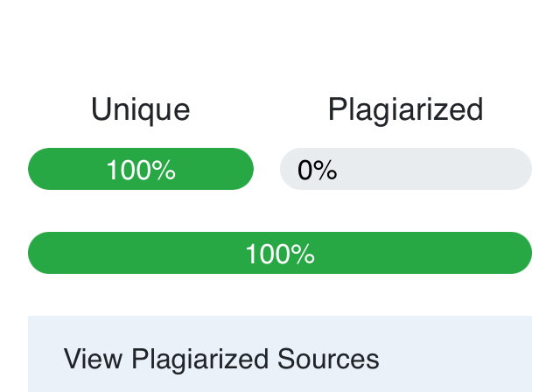Click the word View in blue panel
Image resolution: width=560 pixels, height=392 pixels.
pos(94,359)
